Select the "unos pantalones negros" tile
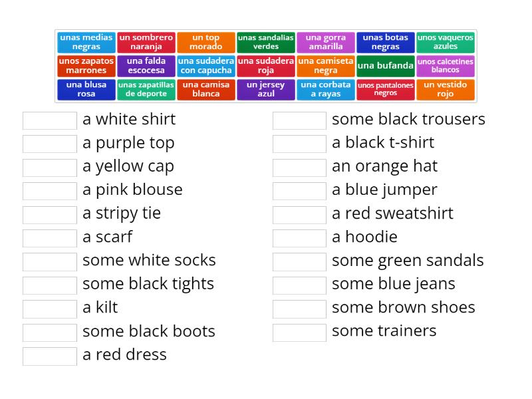The height and width of the screenshot is (399, 532). (x=386, y=89)
